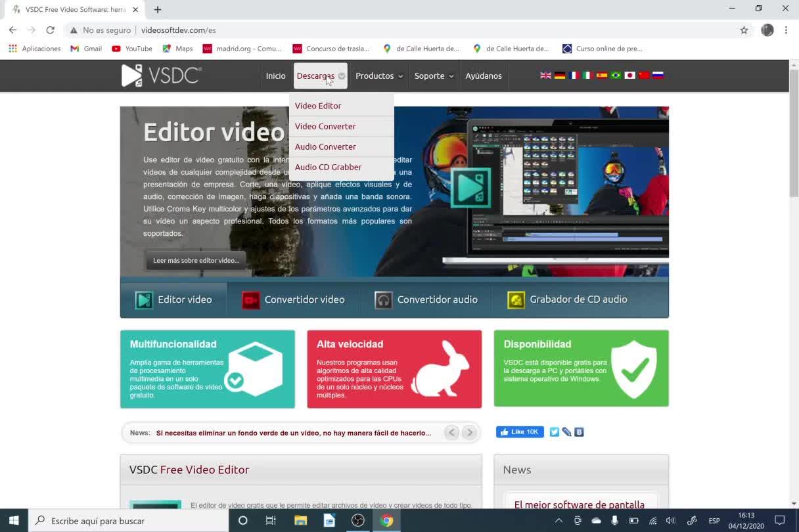Bookmark this page with the star icon
This screenshot has height=532, width=799.
point(744,30)
